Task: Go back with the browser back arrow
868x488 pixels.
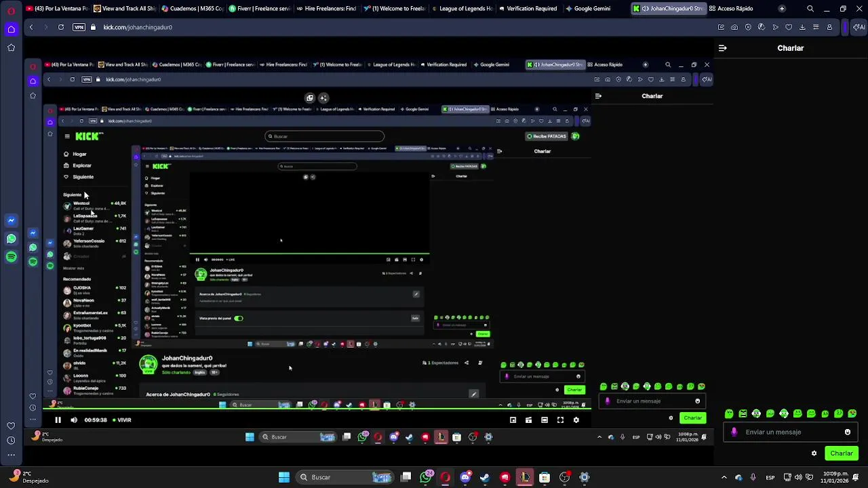Action: tap(31, 27)
